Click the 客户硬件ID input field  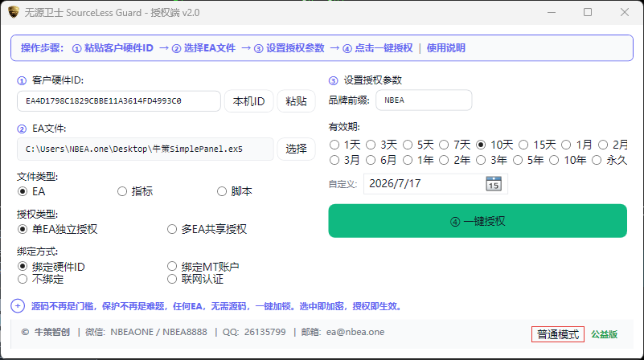click(119, 101)
